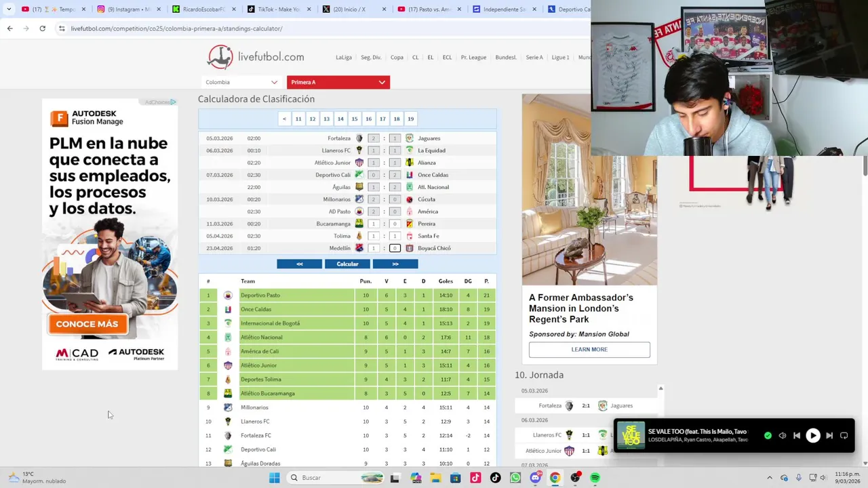Open Bundesl. in the top navigation
This screenshot has height=488, width=868.
pos(506,58)
